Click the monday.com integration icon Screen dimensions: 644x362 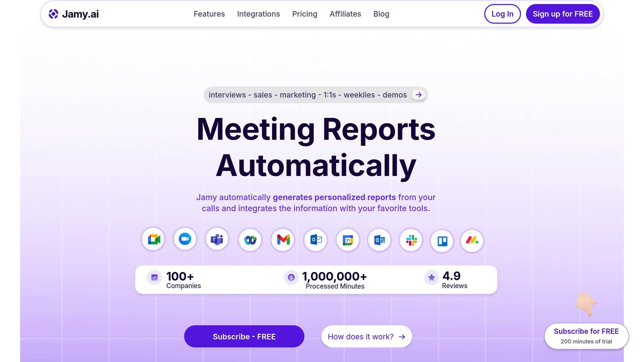click(x=472, y=241)
